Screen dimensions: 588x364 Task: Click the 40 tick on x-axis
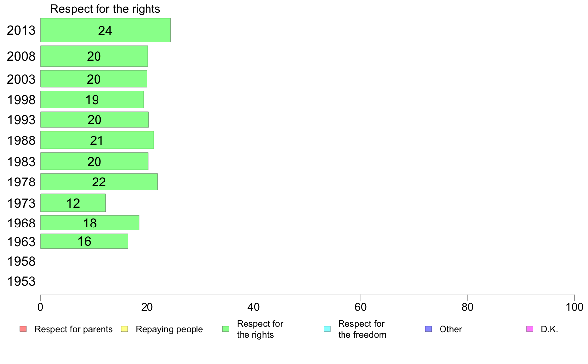pyautogui.click(x=254, y=307)
